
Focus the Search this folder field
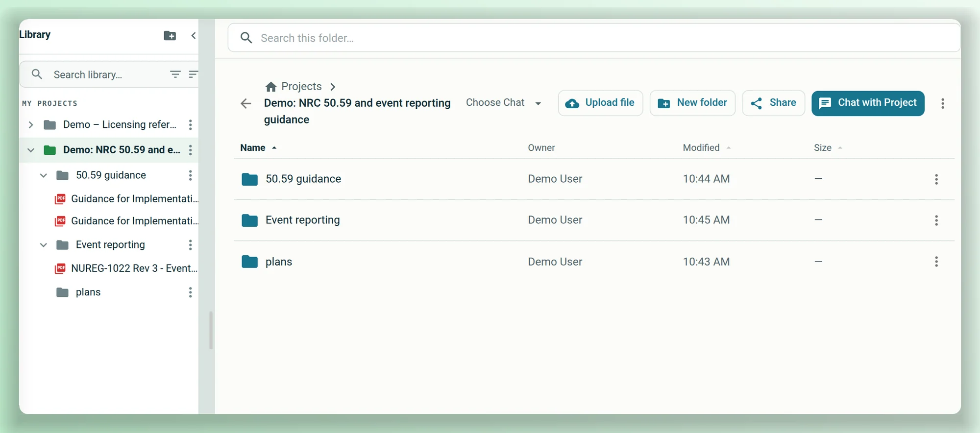pos(594,38)
